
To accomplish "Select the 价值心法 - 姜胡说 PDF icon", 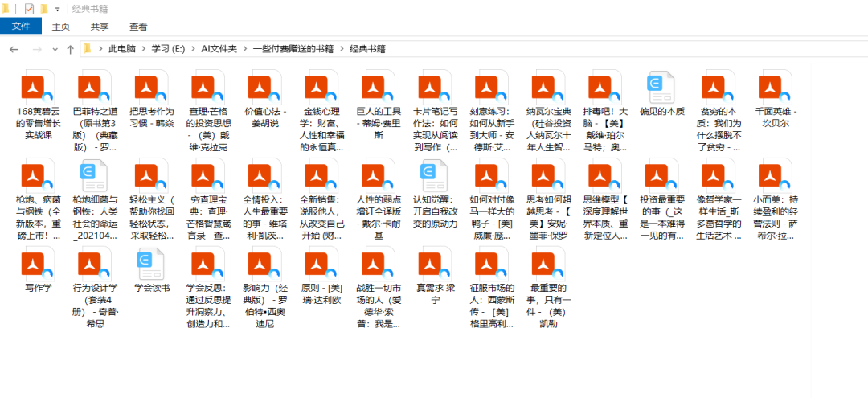I will point(264,87).
